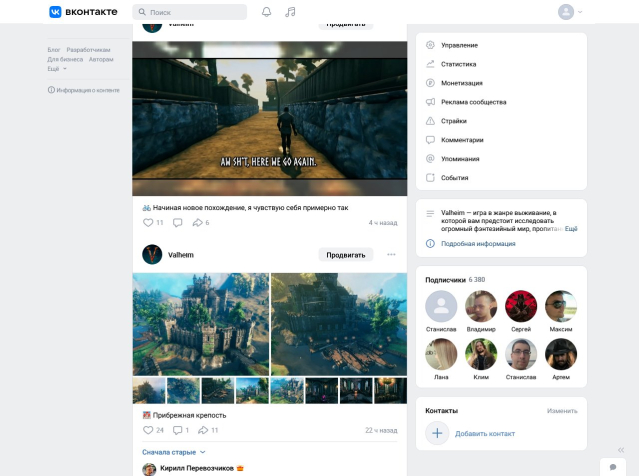This screenshot has width=639, height=476.
Task: Open the large left fortress photo
Action: click(x=200, y=324)
